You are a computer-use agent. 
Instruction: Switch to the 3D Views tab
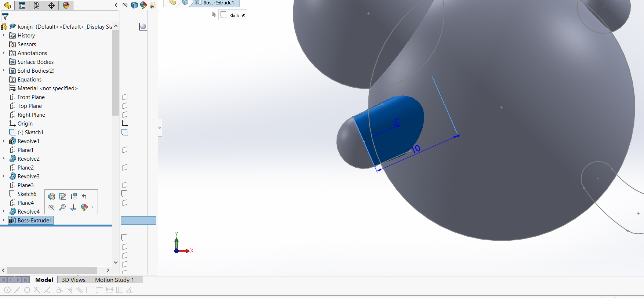[73, 280]
